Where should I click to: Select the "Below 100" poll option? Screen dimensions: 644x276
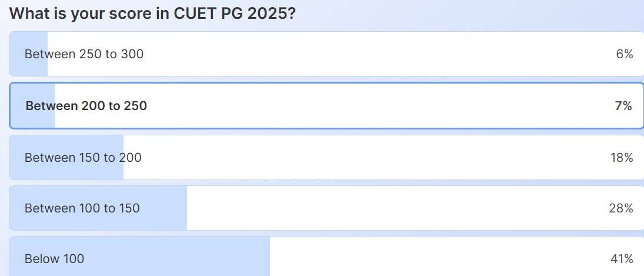coord(54,259)
